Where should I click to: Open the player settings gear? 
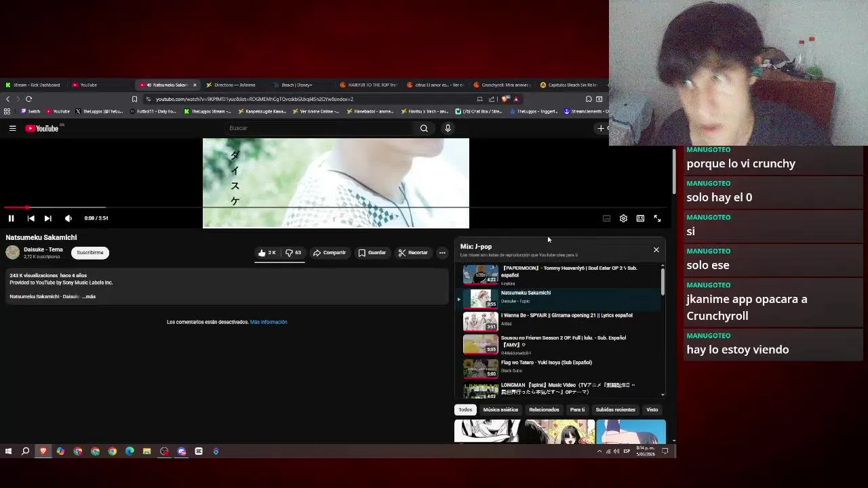(623, 218)
